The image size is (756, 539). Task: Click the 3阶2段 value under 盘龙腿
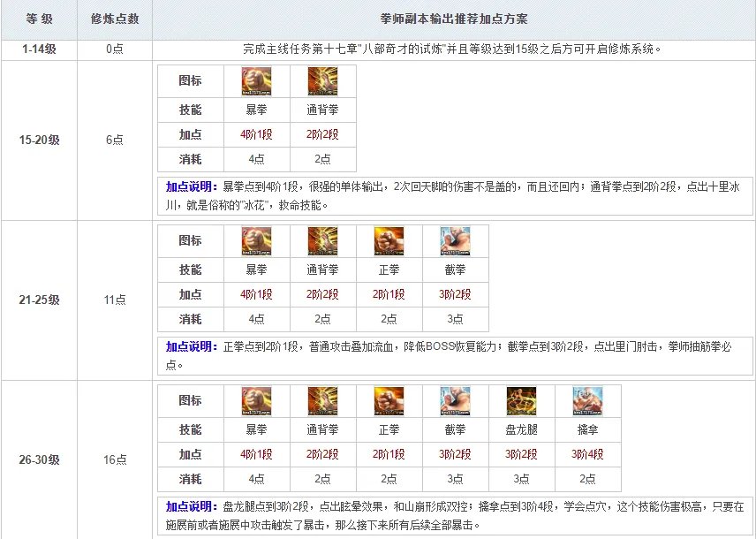coord(521,455)
